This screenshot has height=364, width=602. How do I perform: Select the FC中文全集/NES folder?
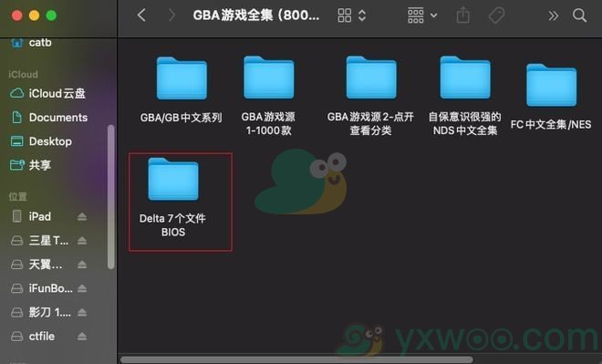coord(551,97)
